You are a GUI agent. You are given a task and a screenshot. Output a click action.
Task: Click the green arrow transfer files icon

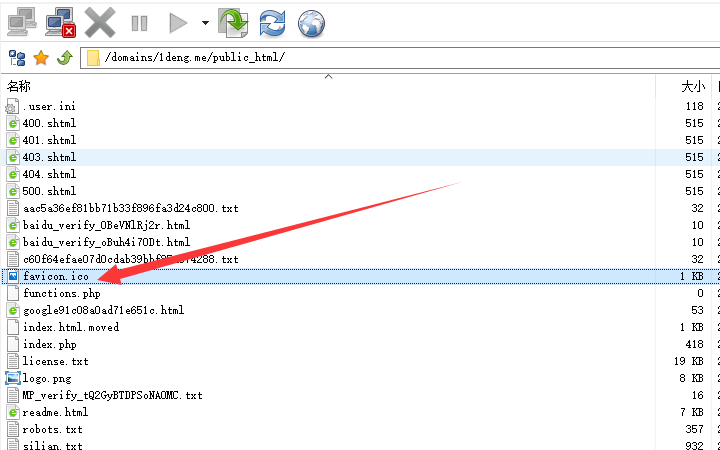point(233,21)
